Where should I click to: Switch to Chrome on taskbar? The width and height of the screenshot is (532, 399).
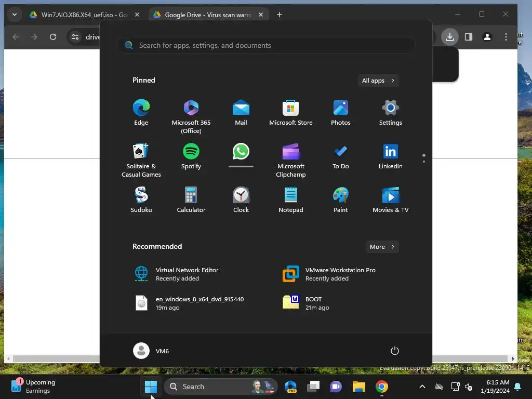click(x=382, y=387)
